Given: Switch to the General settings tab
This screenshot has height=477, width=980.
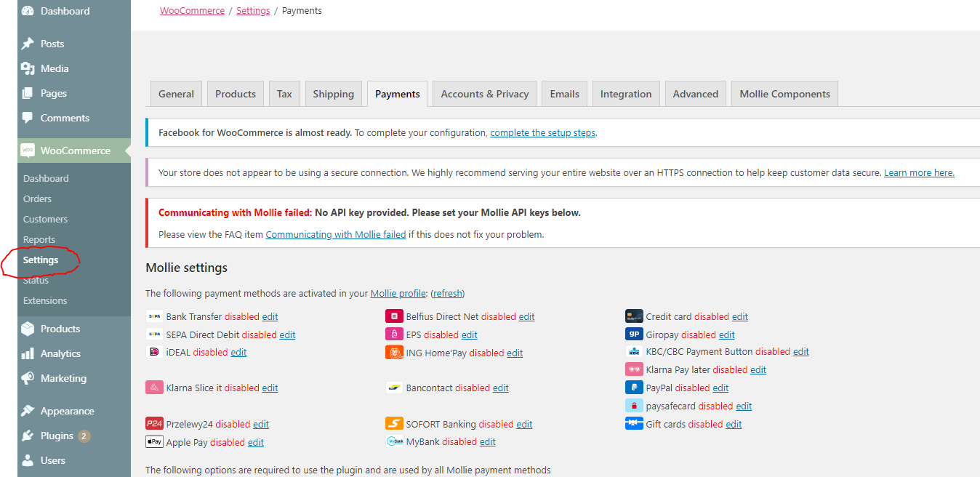Looking at the screenshot, I should (x=176, y=94).
